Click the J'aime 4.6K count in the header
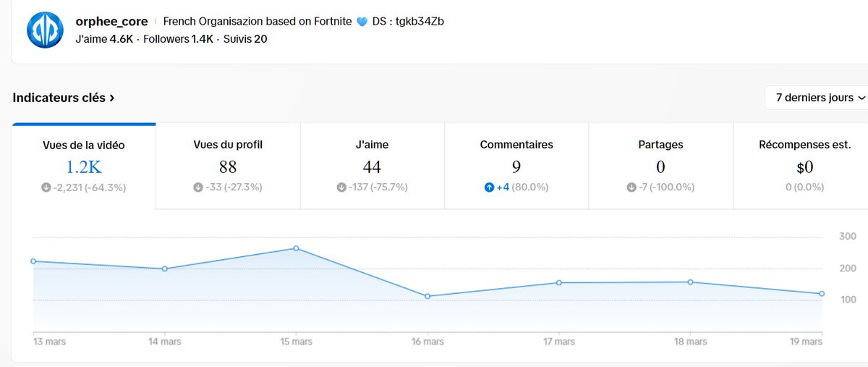Image resolution: width=868 pixels, height=367 pixels. click(x=104, y=38)
